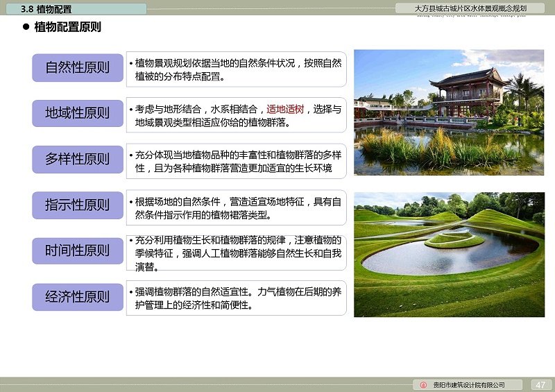This screenshot has height=392, width=555.
Task: Choose the 指示性原则 purple label
Action: [x=78, y=205]
